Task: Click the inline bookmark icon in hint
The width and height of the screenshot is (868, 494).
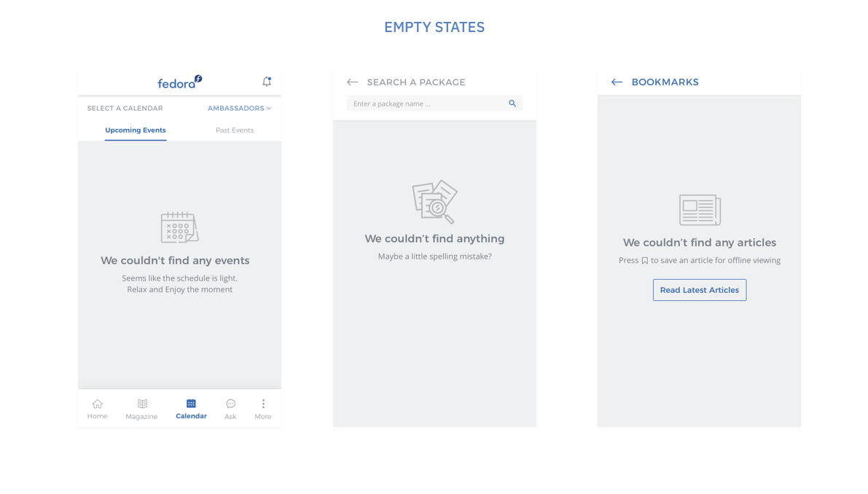Action: coord(645,261)
